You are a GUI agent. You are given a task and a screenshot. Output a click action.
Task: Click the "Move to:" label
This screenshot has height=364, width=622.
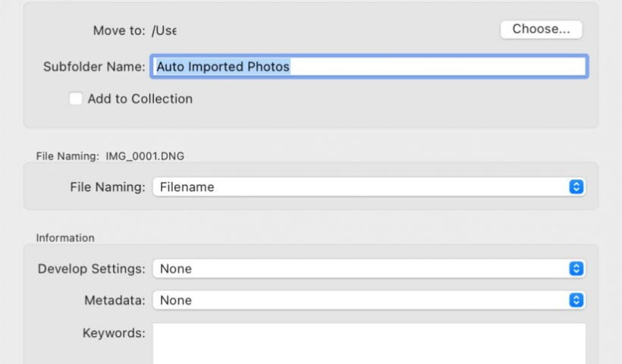coord(118,30)
